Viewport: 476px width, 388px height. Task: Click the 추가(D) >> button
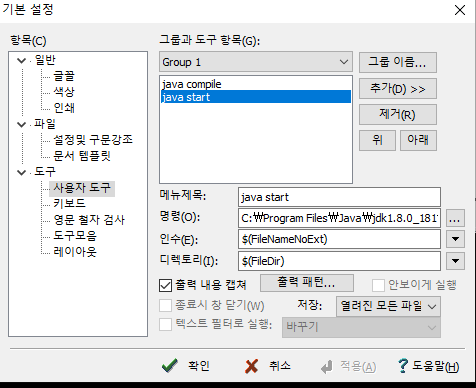398,89
